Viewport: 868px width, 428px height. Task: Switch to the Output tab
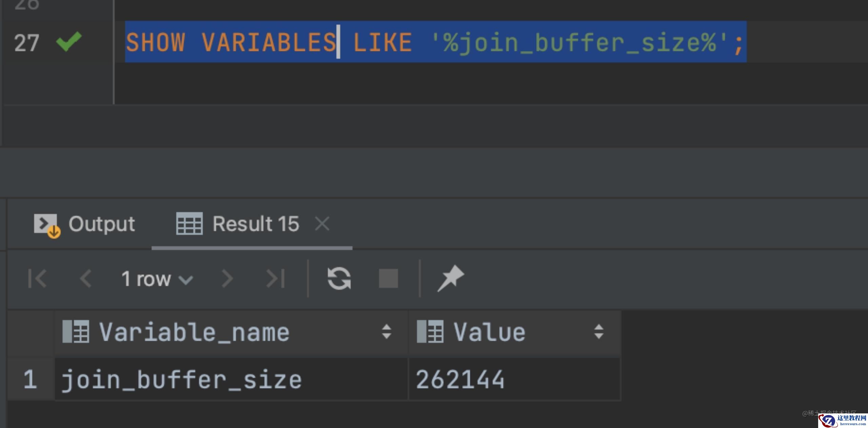click(x=85, y=224)
